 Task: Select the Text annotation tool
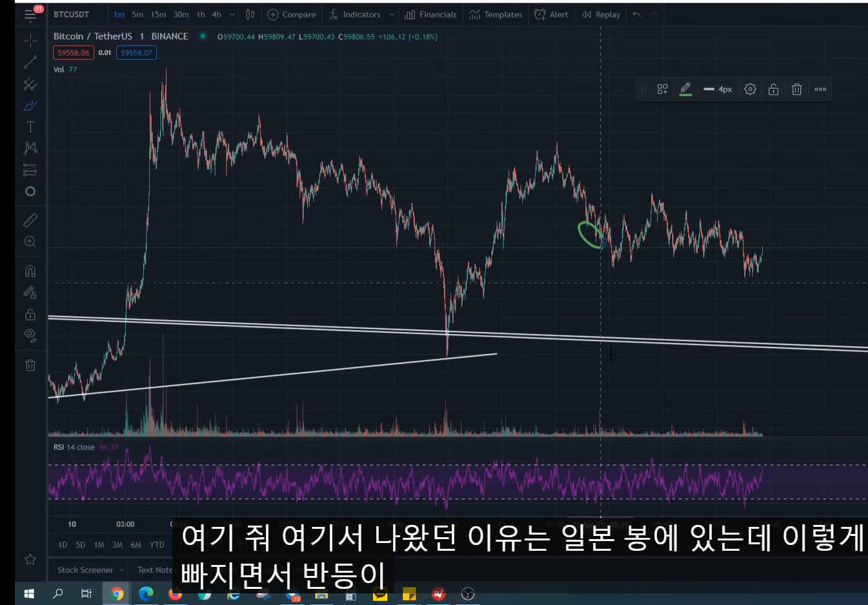pos(30,127)
